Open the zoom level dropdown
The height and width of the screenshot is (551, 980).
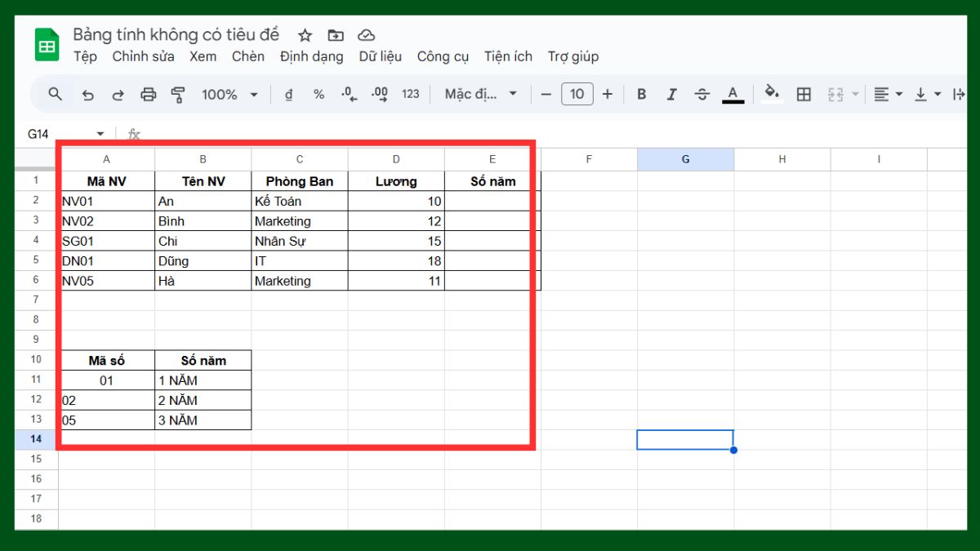pos(229,94)
